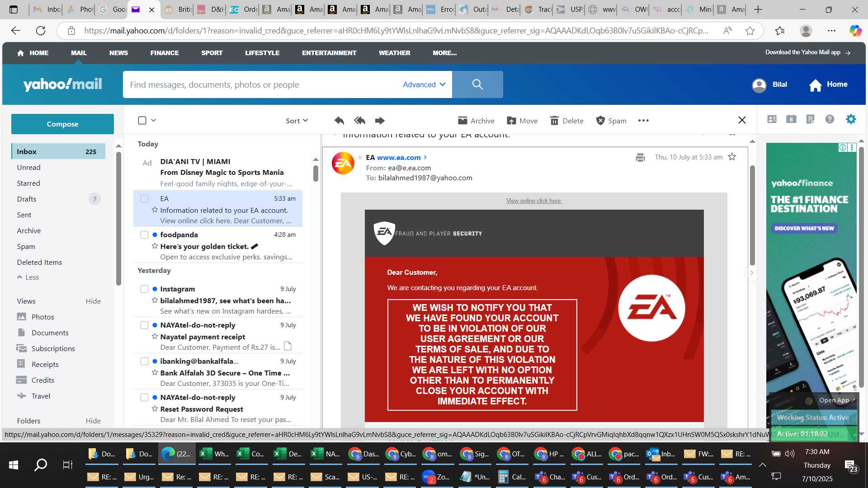This screenshot has height=488, width=868.
Task: Click the search magnifier button
Action: coord(477,84)
